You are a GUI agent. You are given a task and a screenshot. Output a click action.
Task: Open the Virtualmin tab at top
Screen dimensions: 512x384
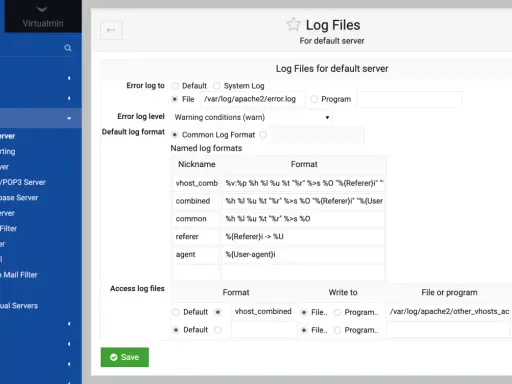[43, 17]
